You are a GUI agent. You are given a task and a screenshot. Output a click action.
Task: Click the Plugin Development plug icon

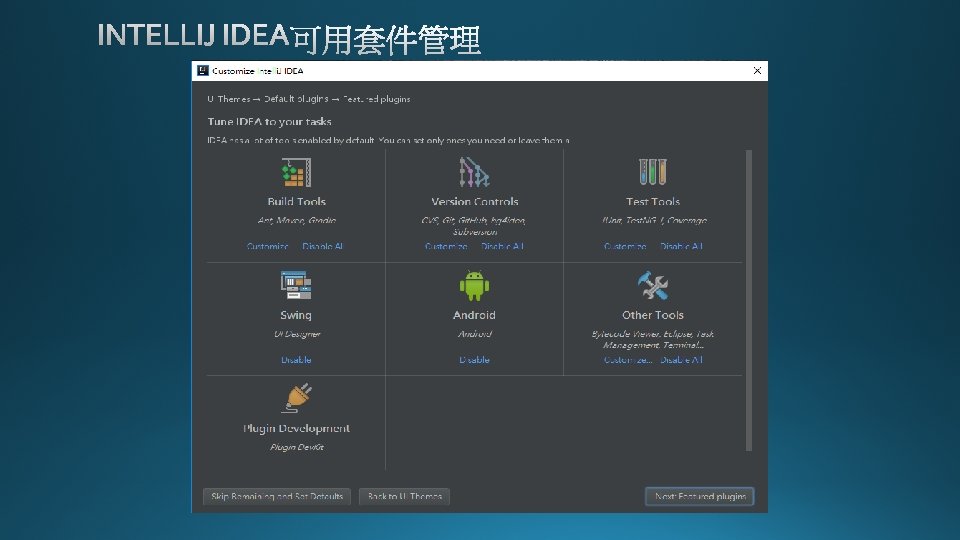tap(296, 398)
